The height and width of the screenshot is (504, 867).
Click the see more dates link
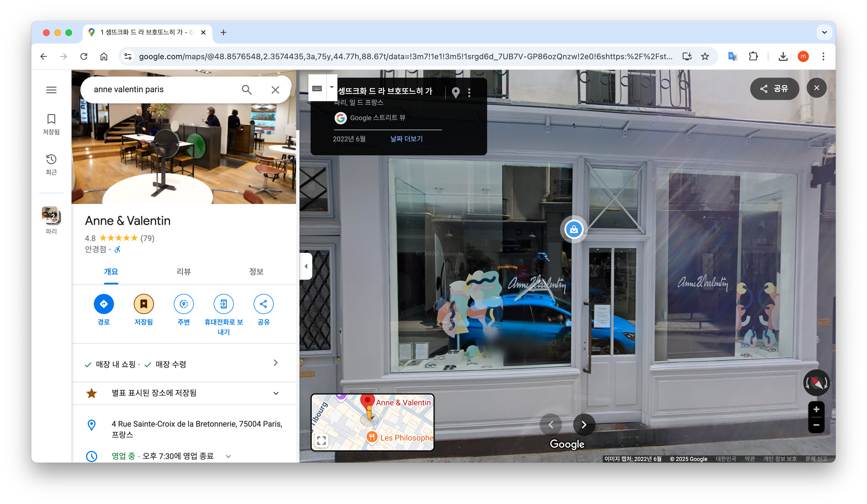pos(406,139)
